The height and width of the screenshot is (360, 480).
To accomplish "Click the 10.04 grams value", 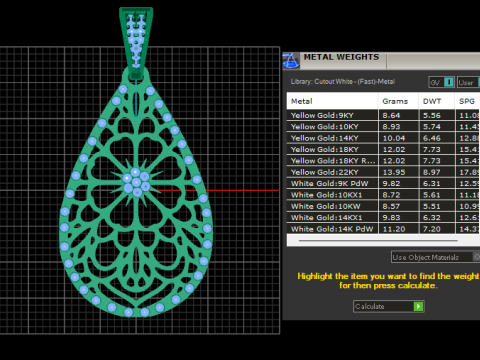I will [394, 138].
